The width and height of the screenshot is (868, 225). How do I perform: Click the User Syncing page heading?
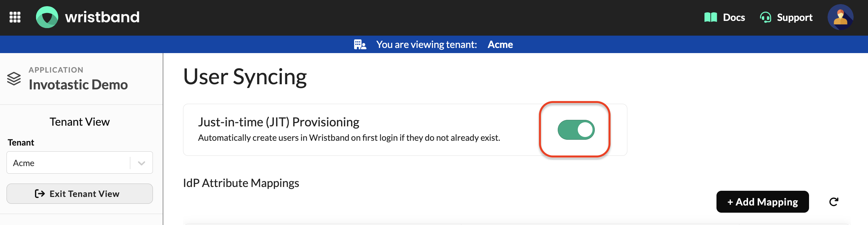point(245,77)
